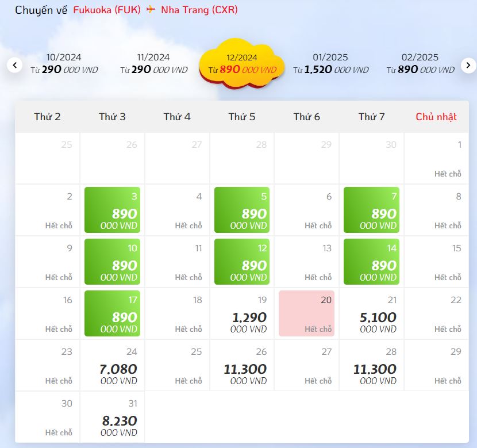Click sold-out December 15 cell

click(436, 262)
